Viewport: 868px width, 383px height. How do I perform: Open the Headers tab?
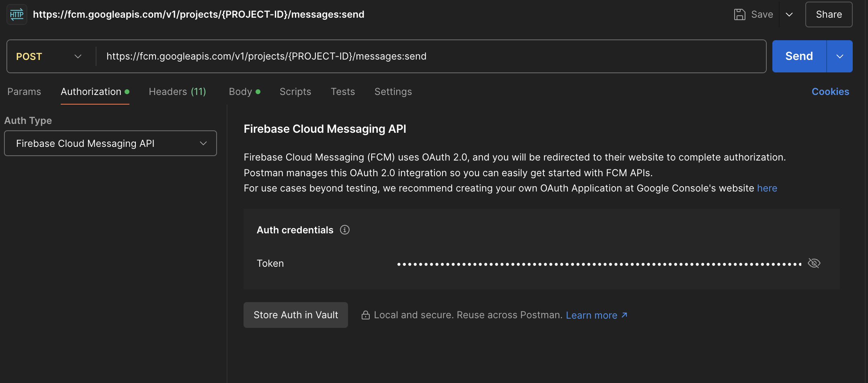[177, 92]
